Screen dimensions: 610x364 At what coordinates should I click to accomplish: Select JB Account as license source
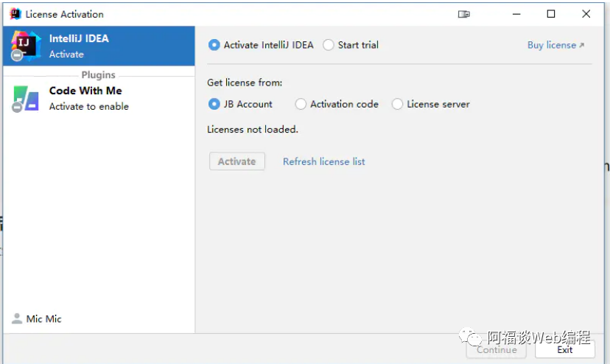[x=240, y=105]
